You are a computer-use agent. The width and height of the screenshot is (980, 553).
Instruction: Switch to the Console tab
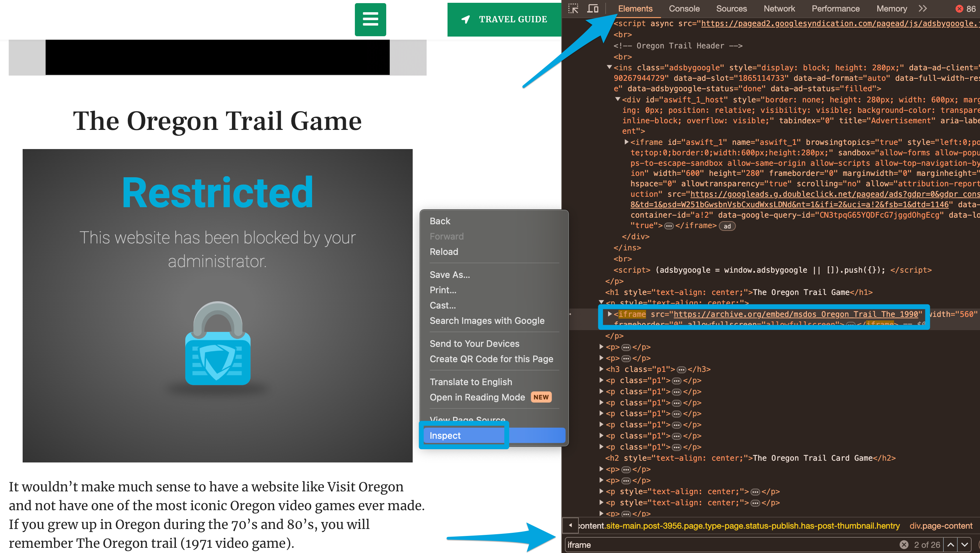[684, 8]
